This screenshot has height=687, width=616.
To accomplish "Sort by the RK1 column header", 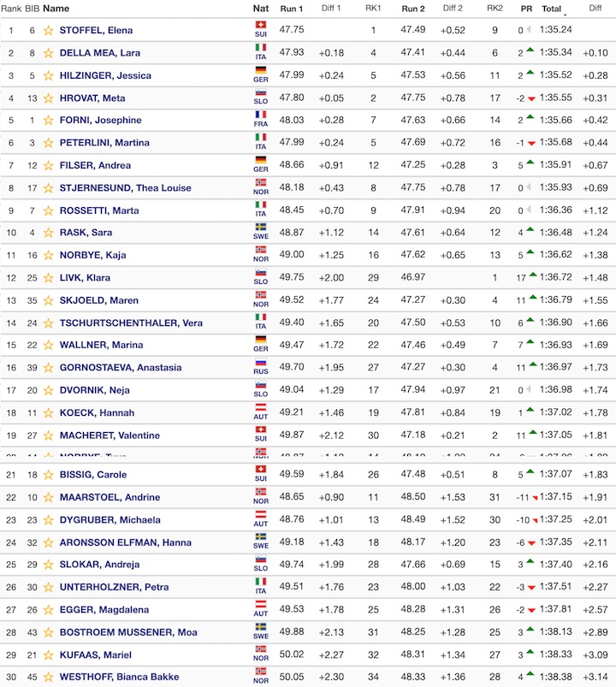I will (x=373, y=9).
